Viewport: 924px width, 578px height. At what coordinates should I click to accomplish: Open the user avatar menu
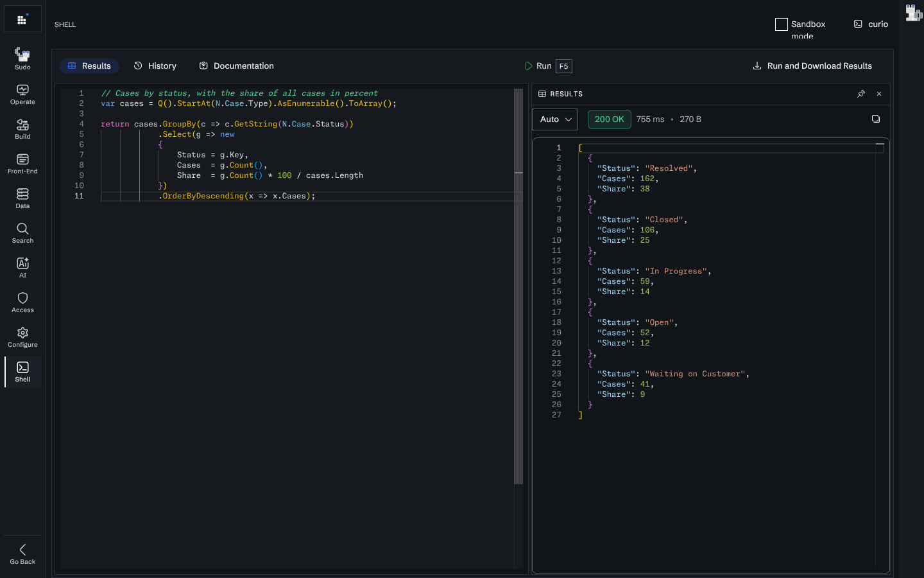point(913,13)
